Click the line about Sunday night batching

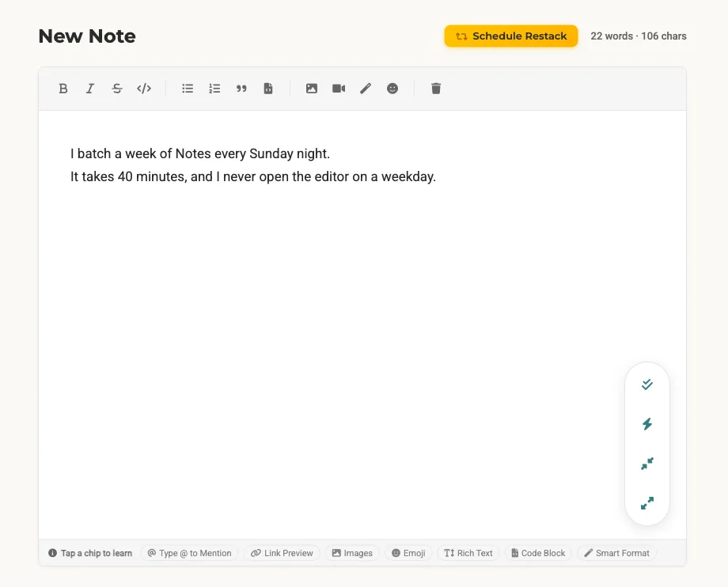[x=200, y=153]
